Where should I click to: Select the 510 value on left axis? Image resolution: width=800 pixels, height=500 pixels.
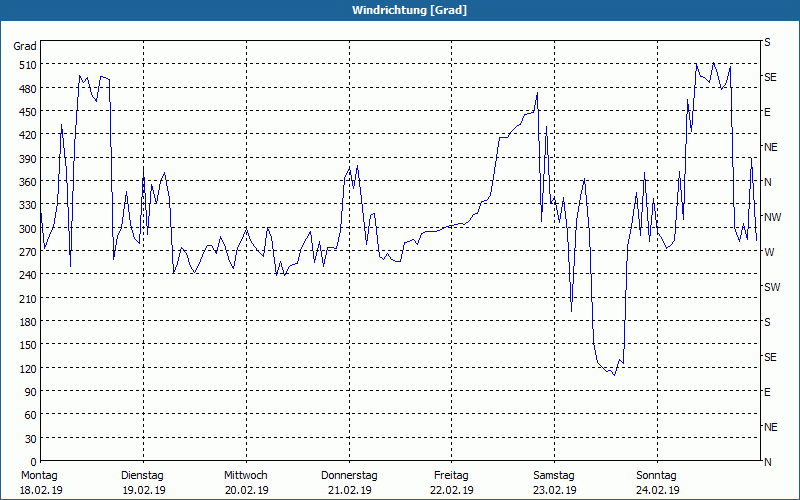[29, 65]
